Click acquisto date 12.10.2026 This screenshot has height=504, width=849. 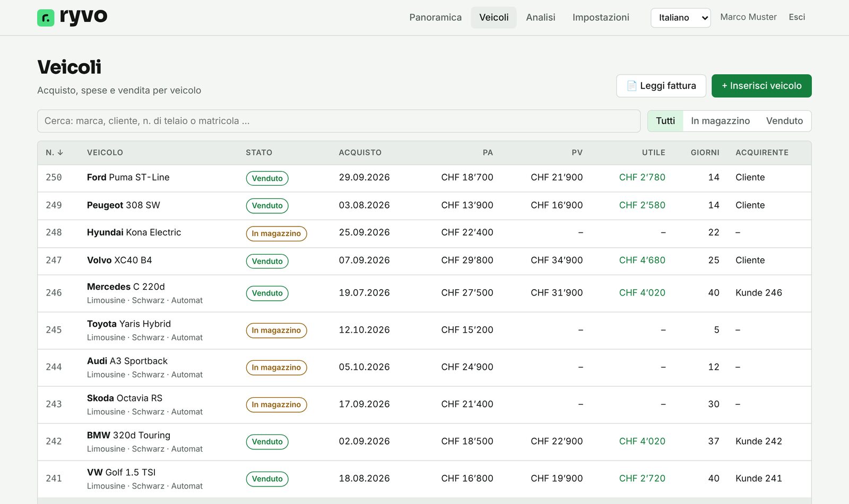coord(364,330)
